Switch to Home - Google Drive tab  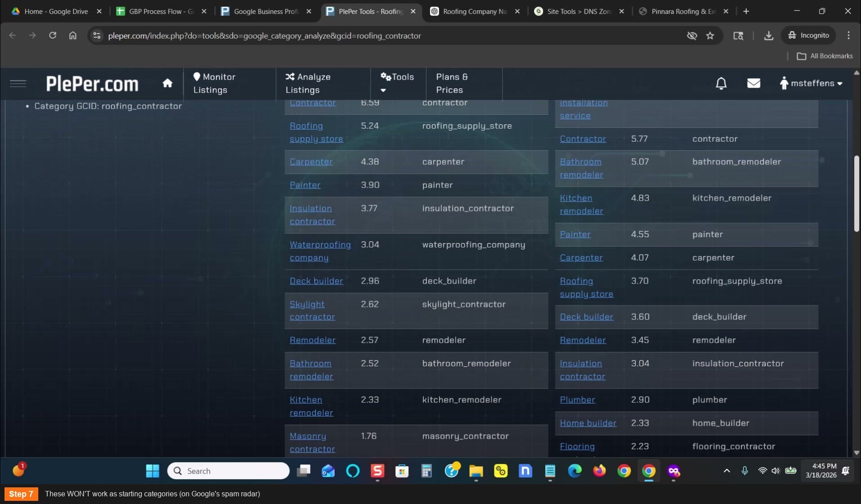[x=56, y=11]
